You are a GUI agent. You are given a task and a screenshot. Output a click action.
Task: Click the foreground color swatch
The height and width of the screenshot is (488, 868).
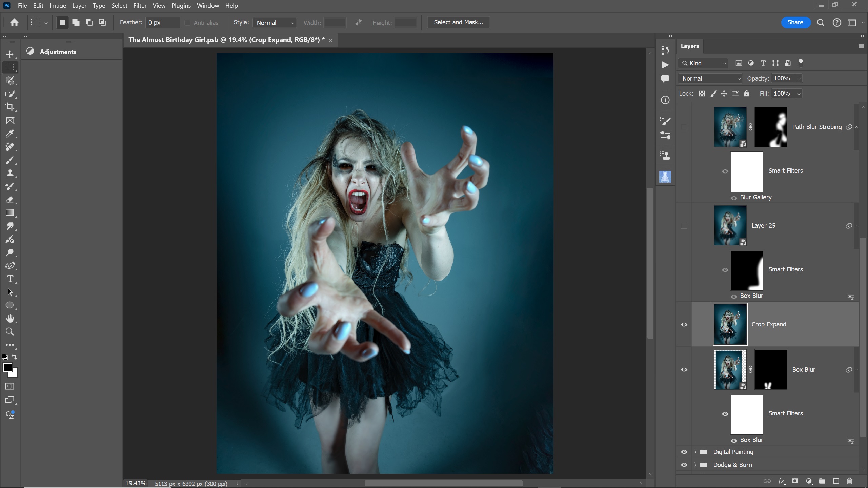point(7,367)
